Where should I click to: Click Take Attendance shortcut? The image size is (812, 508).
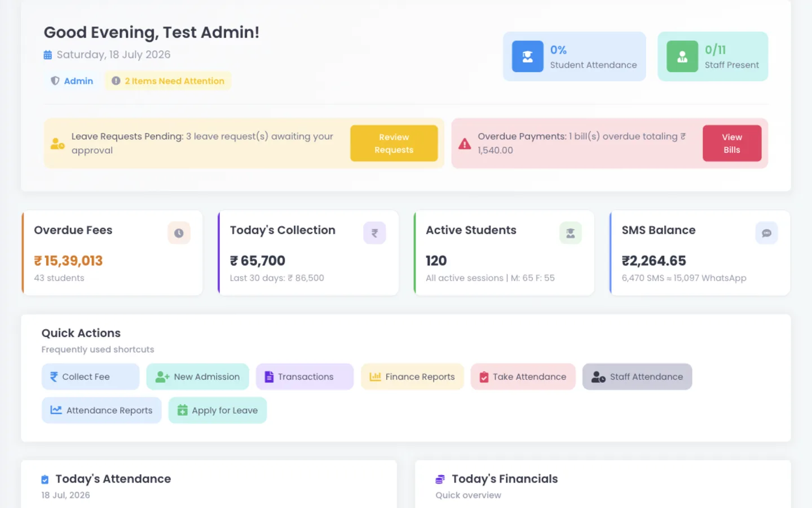[x=523, y=376]
